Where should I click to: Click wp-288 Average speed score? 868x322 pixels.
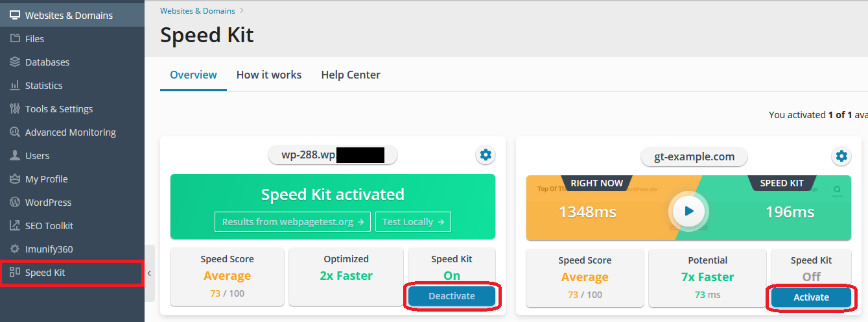227,276
